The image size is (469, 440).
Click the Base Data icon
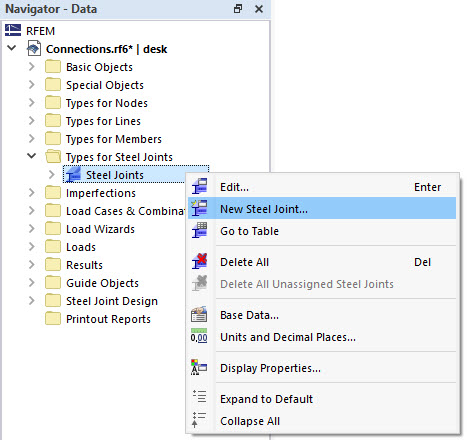199,314
